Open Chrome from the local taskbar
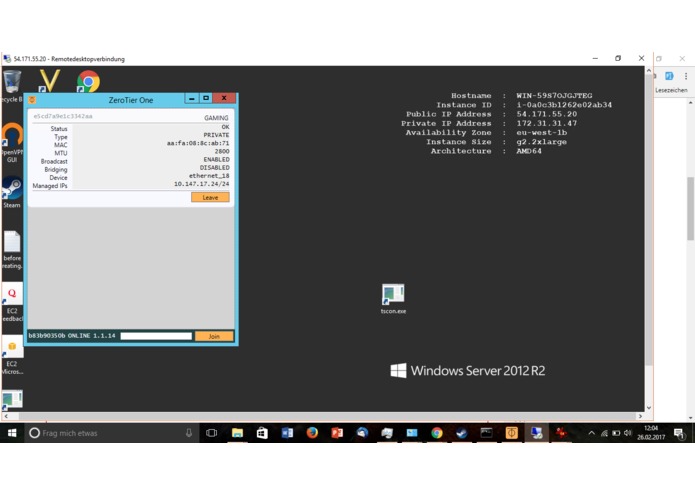 (437, 433)
